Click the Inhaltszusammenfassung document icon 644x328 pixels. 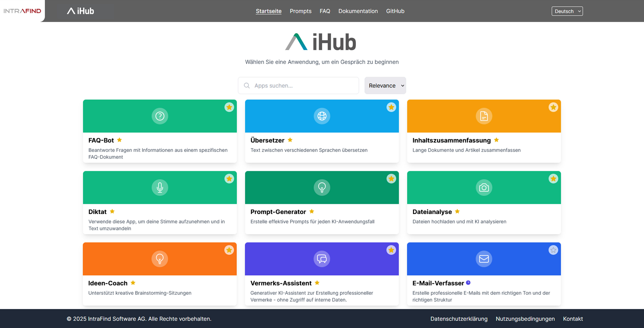coord(484,116)
